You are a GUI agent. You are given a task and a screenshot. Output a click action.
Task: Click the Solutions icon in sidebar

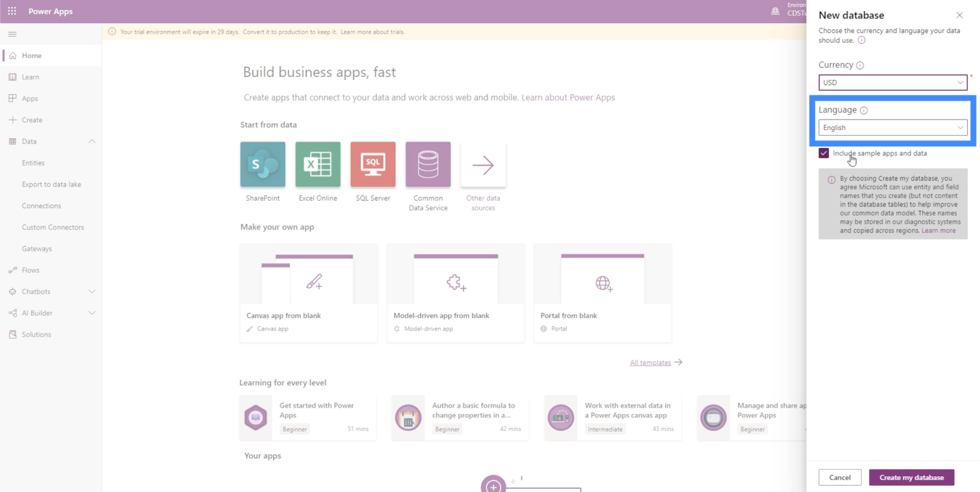[12, 335]
